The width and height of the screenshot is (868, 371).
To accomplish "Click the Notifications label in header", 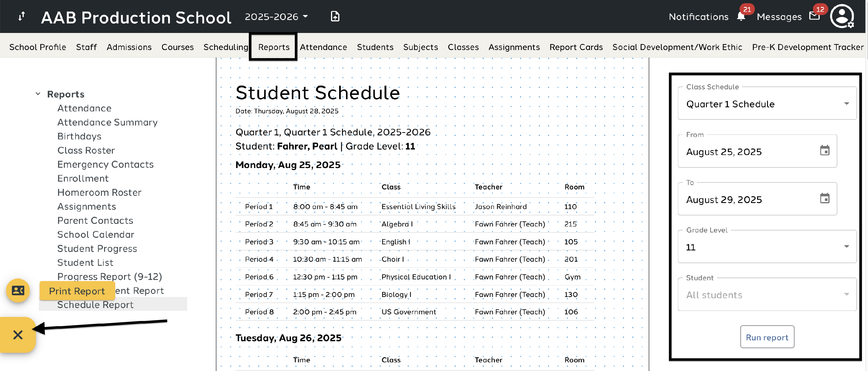I will (698, 16).
